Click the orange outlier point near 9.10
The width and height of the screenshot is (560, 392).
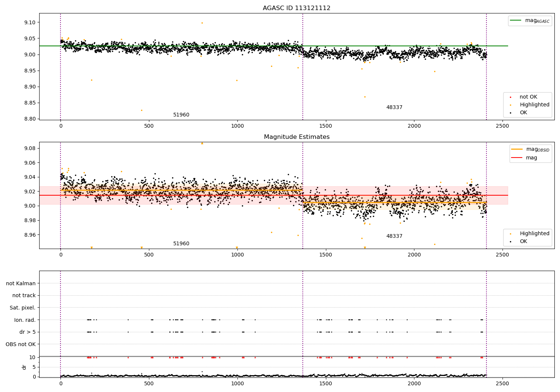coord(202,23)
